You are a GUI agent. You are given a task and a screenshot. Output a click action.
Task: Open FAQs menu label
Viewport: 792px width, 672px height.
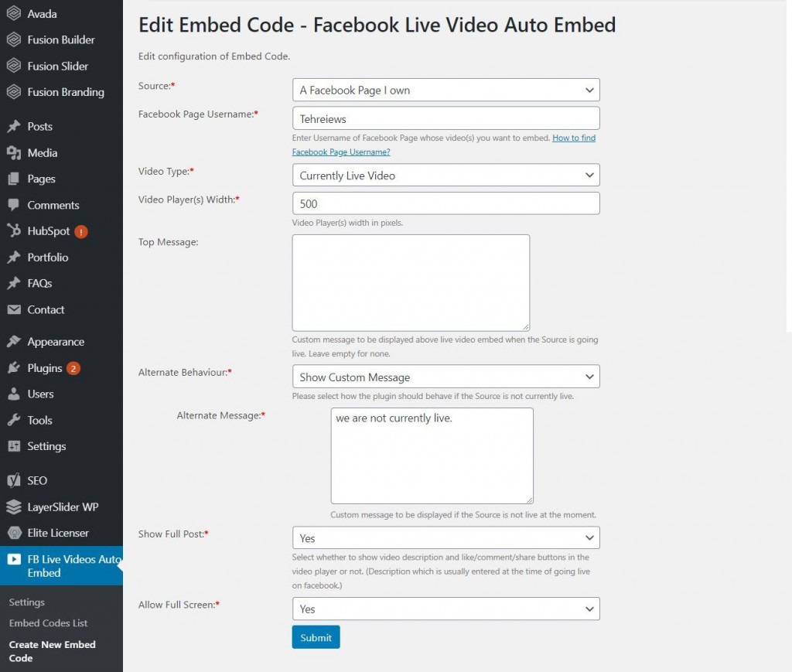39,283
